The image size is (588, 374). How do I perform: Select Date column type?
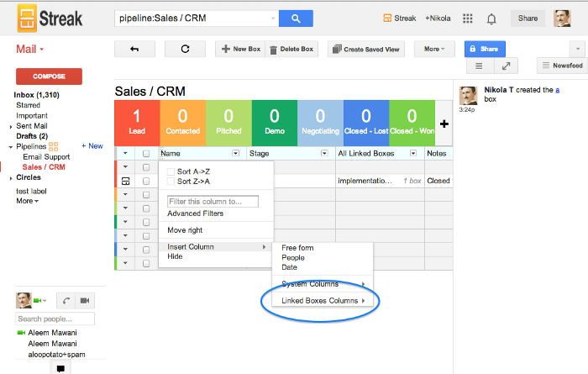tap(289, 267)
